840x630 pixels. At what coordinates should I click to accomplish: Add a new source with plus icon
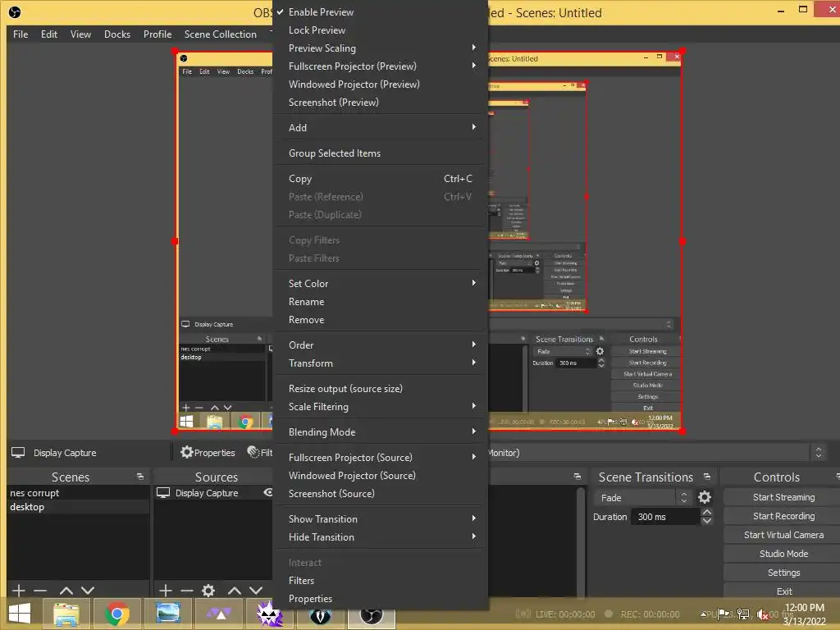(x=166, y=591)
